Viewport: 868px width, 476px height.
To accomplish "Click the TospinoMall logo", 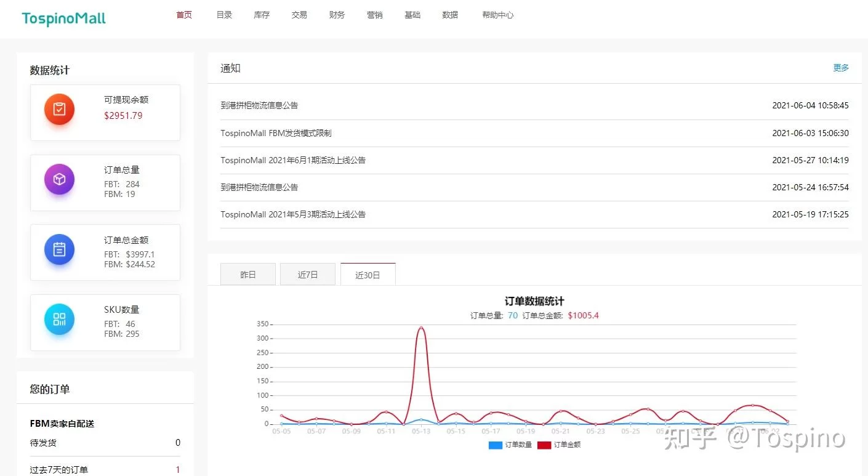I will 64,19.
